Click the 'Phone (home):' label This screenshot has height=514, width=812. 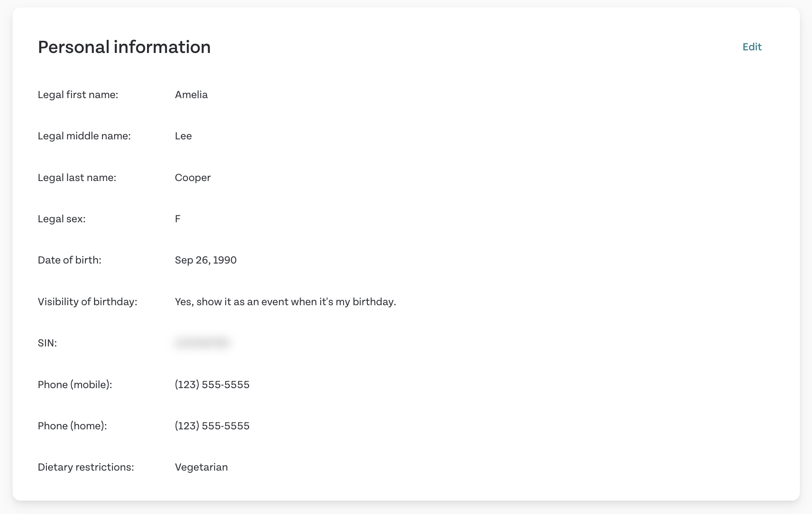coord(72,426)
